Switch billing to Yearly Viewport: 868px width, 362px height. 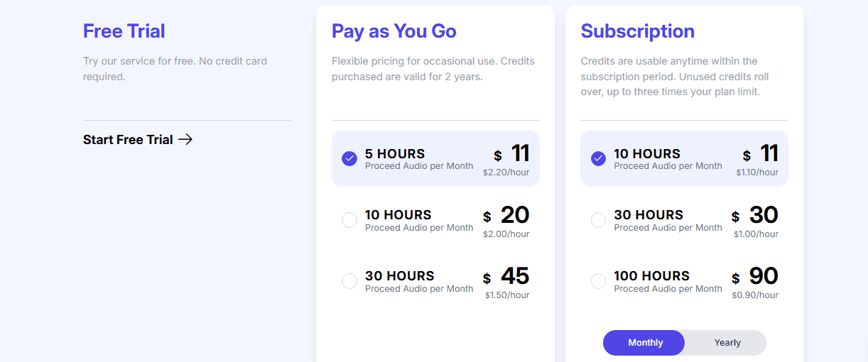pyautogui.click(x=727, y=343)
